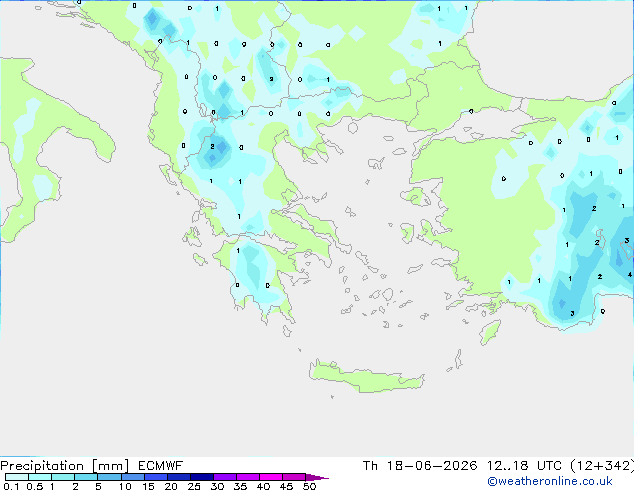Select the 20–25 mm legend swatch
The image size is (634, 490).
pos(179,477)
